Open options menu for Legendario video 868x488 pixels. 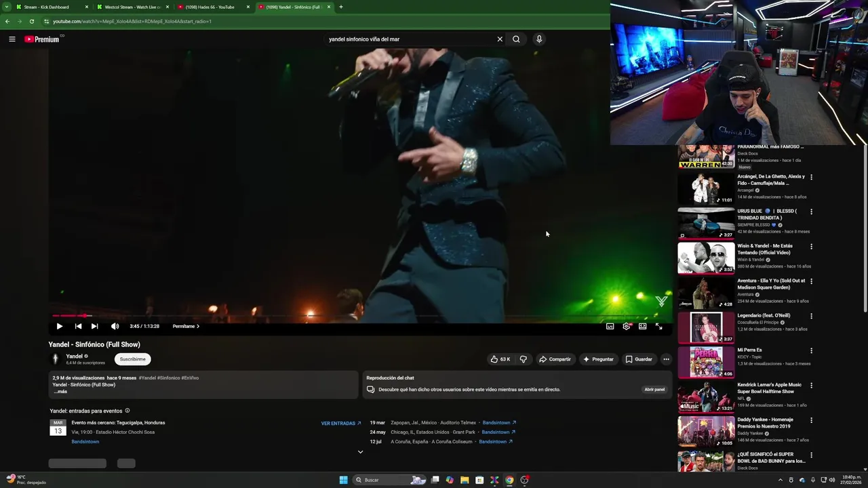811,316
